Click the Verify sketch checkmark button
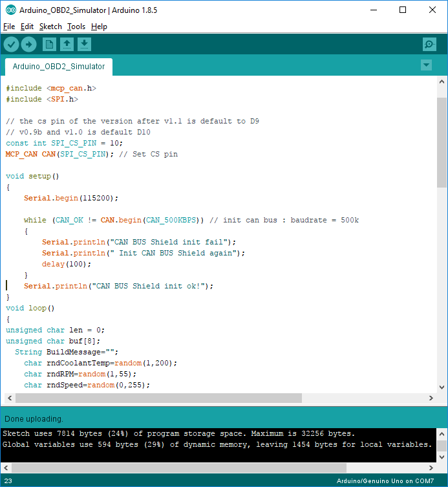 point(11,45)
